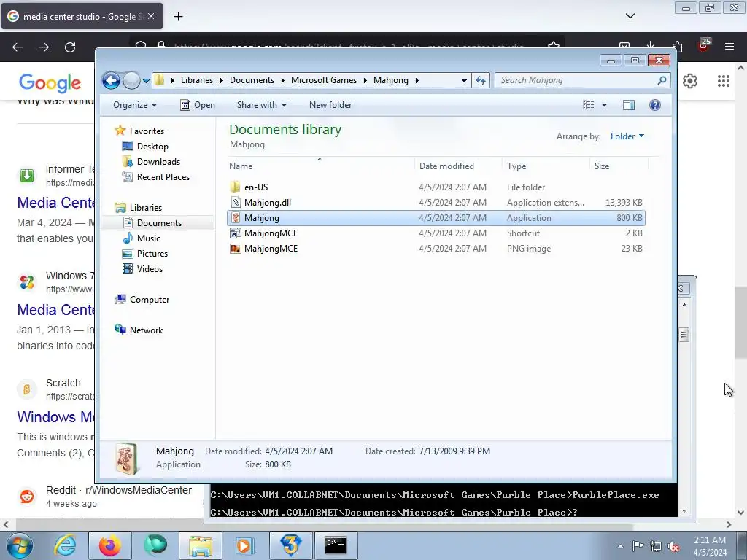Go forward in Explorer navigation

click(131, 80)
